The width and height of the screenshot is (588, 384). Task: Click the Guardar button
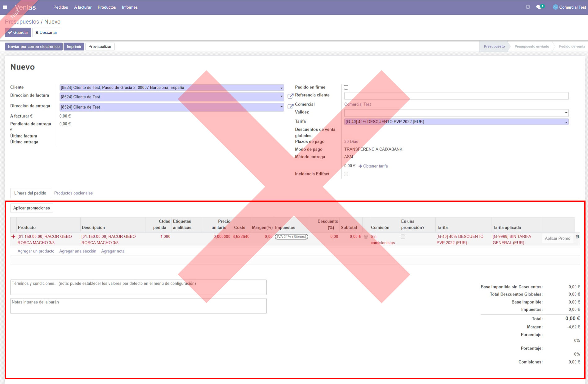click(18, 33)
